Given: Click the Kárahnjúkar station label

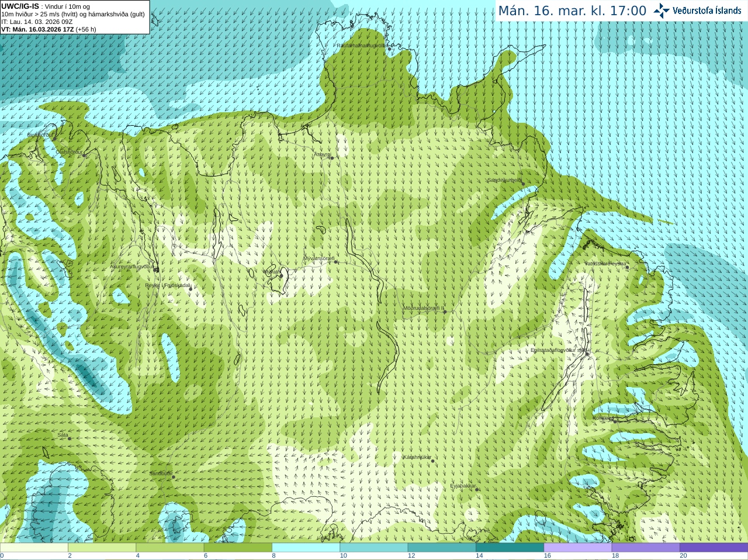Looking at the screenshot, I should click(x=417, y=457).
